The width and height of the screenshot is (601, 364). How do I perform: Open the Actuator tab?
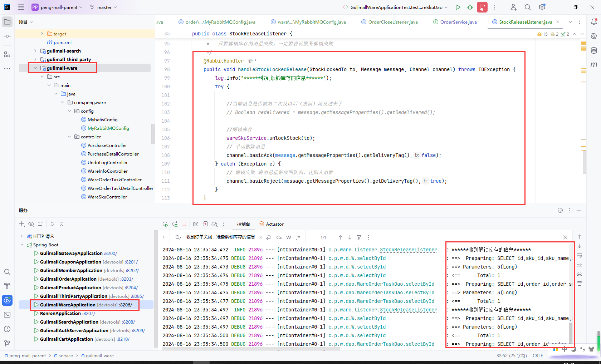(271, 224)
